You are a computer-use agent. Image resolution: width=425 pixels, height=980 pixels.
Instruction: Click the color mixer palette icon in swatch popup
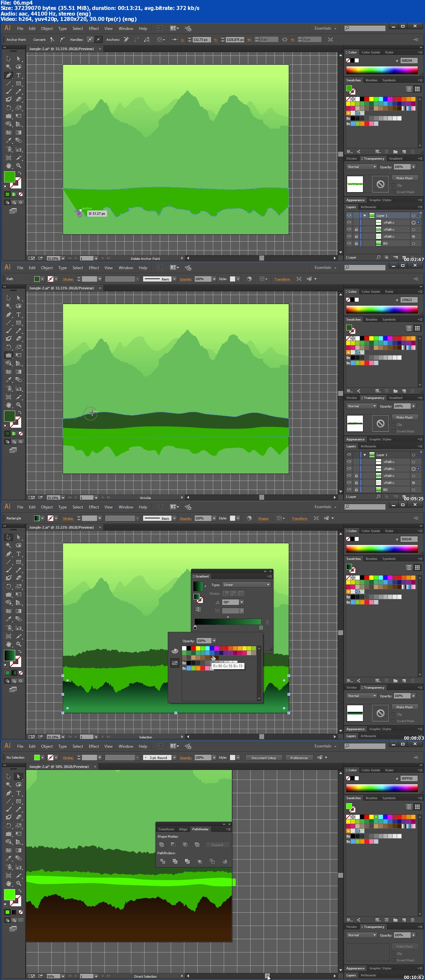[x=175, y=651]
